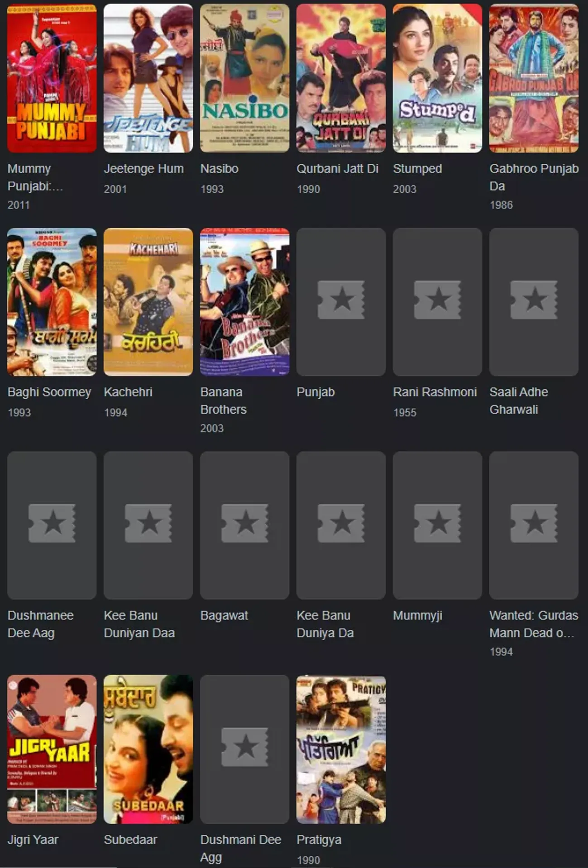
Task: Select the Banana Brothers poster
Action: (x=244, y=302)
